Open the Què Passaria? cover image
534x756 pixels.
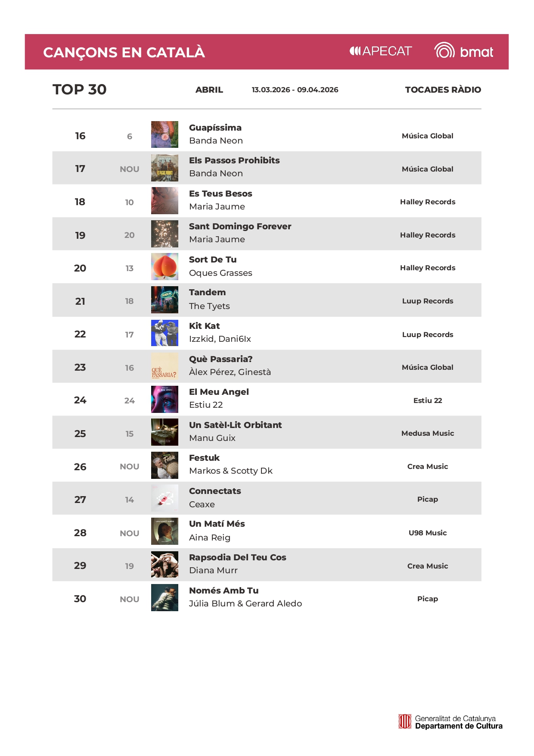coord(165,366)
